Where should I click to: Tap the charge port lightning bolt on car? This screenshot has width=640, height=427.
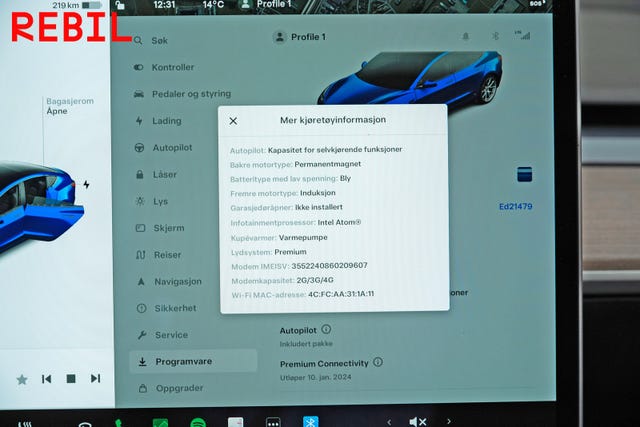(87, 185)
